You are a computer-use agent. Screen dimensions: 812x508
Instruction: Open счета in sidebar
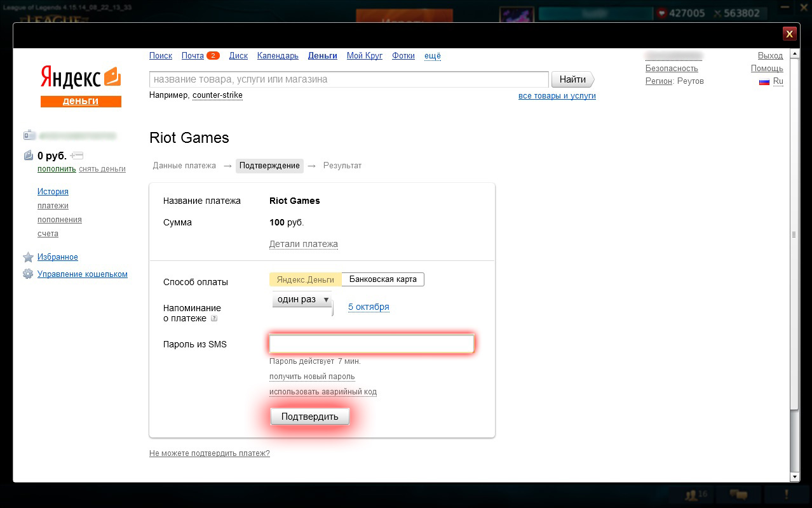(x=48, y=234)
